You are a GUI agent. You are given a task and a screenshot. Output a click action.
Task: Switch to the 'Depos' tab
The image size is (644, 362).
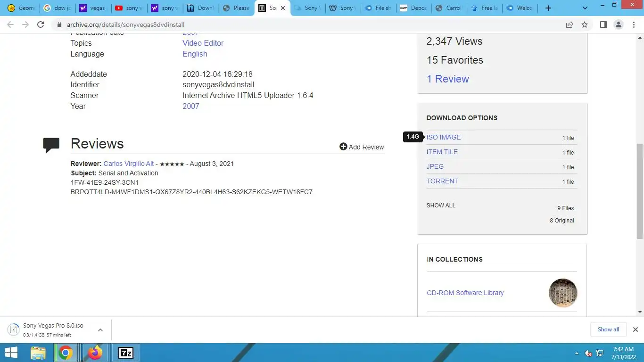(413, 8)
